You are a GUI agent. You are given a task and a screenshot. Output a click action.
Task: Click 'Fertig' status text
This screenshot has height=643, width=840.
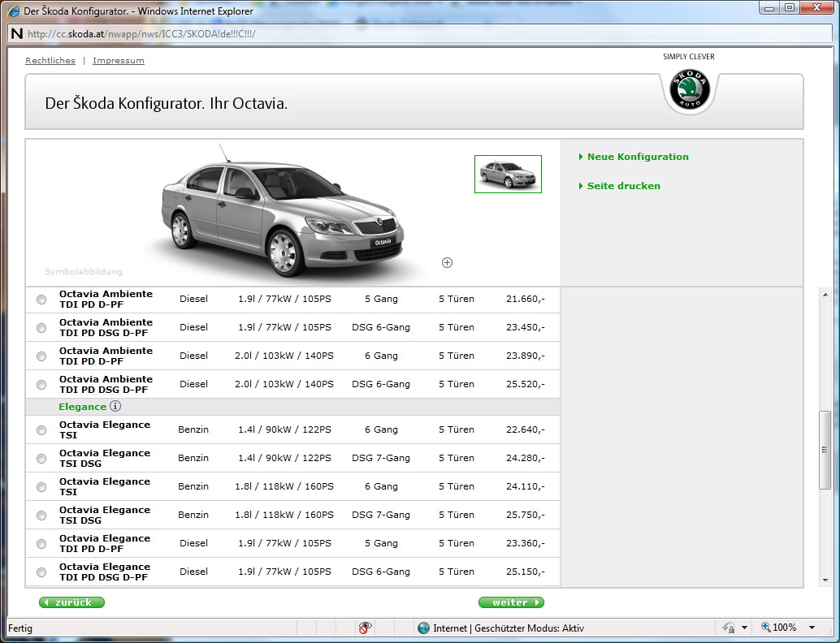click(x=20, y=628)
